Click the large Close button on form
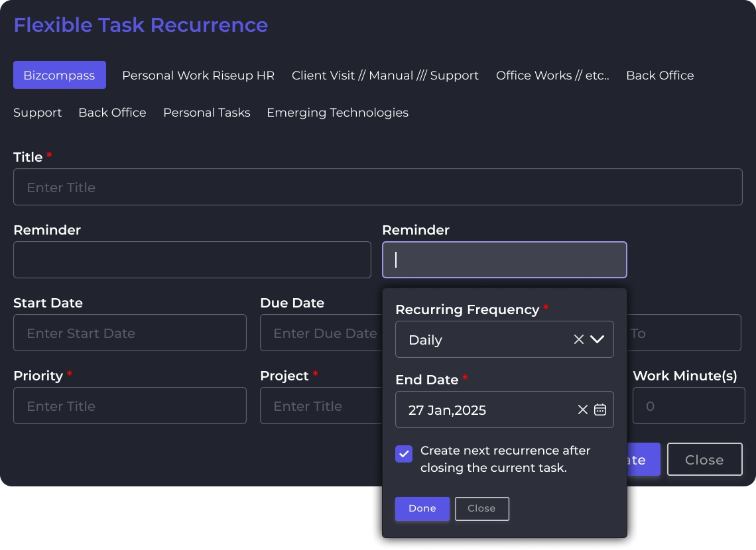 coord(704,459)
